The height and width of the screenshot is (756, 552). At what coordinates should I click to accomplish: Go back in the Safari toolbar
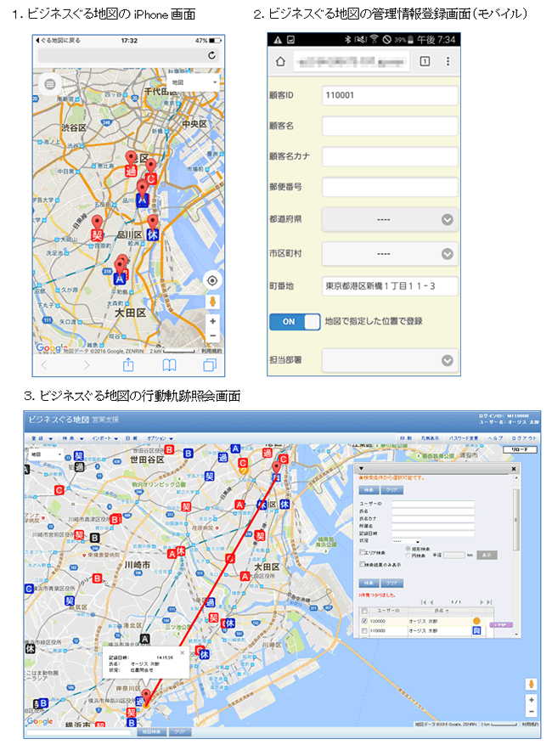pos(44,365)
